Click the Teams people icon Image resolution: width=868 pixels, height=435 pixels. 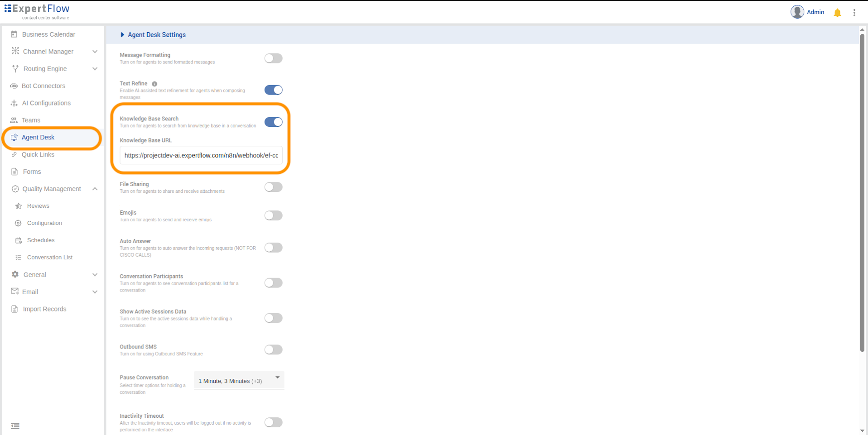point(14,120)
